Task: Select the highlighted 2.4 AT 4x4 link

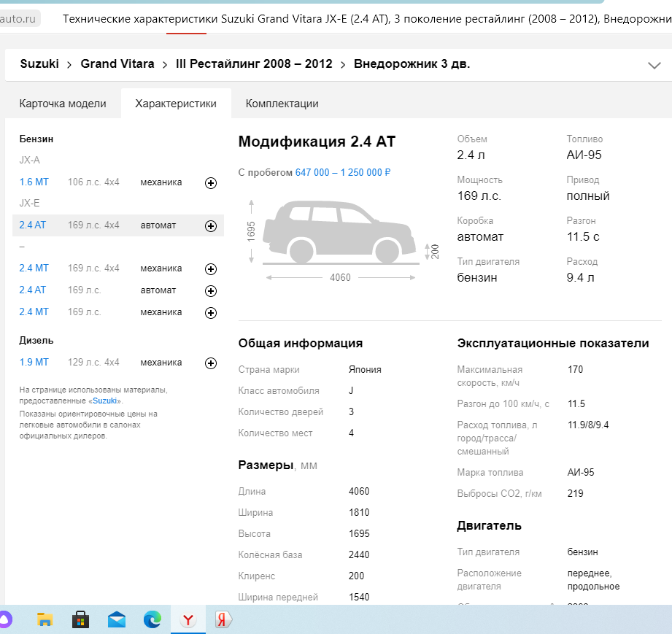Action: click(x=33, y=225)
